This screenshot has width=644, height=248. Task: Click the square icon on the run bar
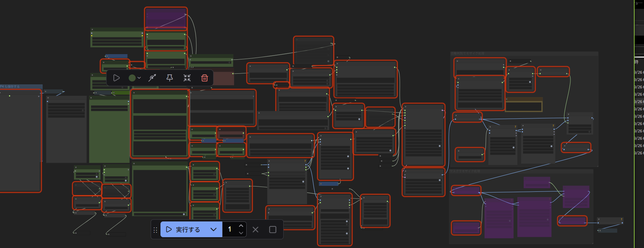tap(273, 229)
